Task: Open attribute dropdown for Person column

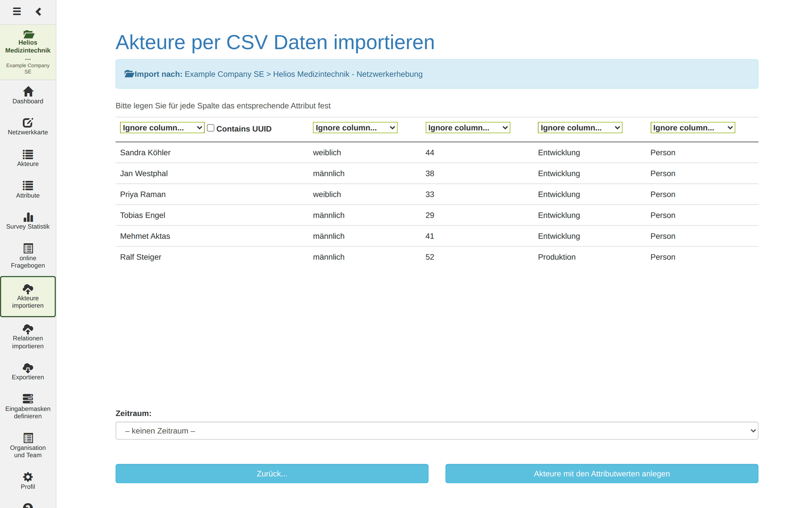Action: coord(693,128)
